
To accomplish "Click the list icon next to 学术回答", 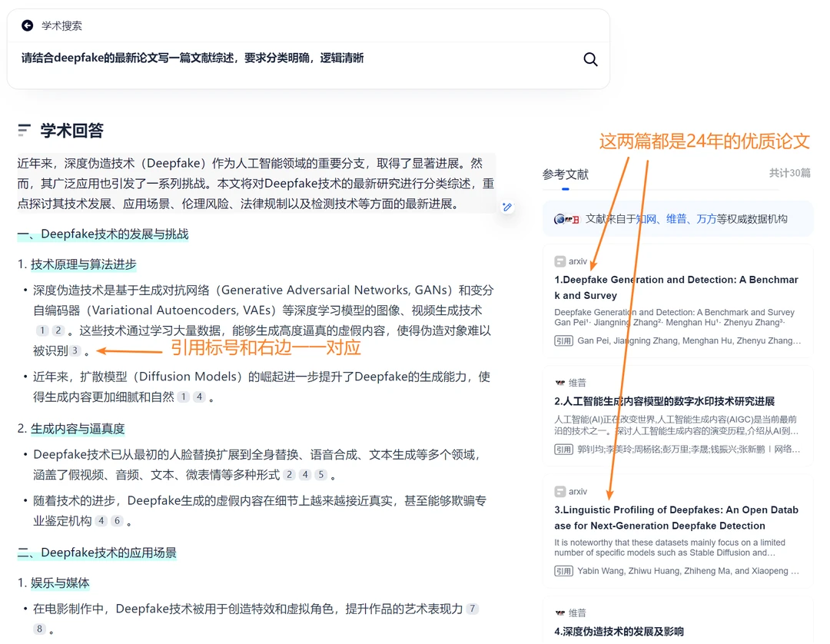I will coord(25,131).
